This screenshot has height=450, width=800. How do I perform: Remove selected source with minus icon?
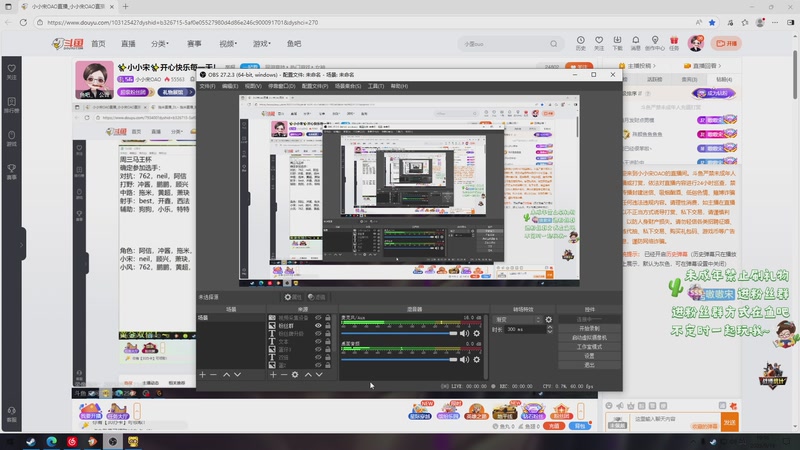284,374
